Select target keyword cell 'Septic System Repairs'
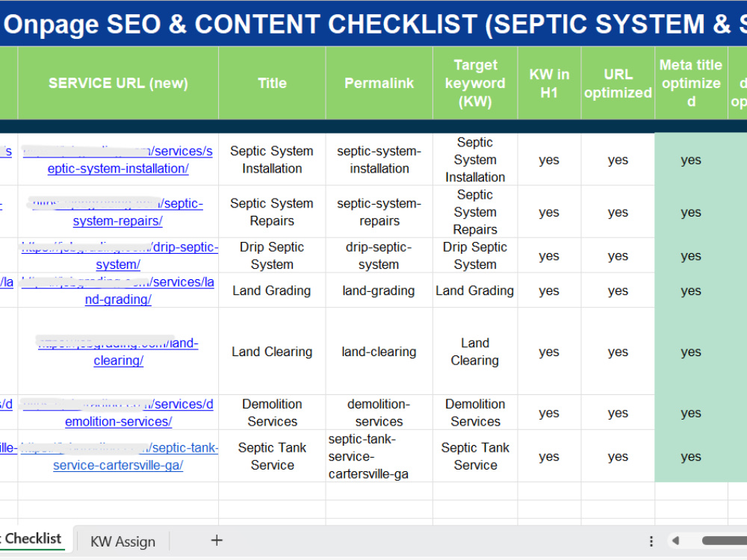The width and height of the screenshot is (747, 560). pyautogui.click(x=475, y=212)
